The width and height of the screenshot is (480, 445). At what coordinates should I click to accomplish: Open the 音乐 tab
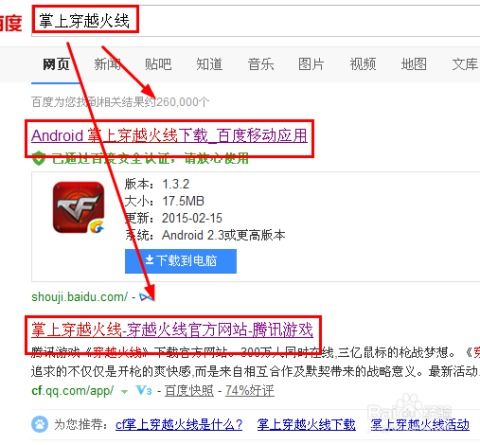261,64
